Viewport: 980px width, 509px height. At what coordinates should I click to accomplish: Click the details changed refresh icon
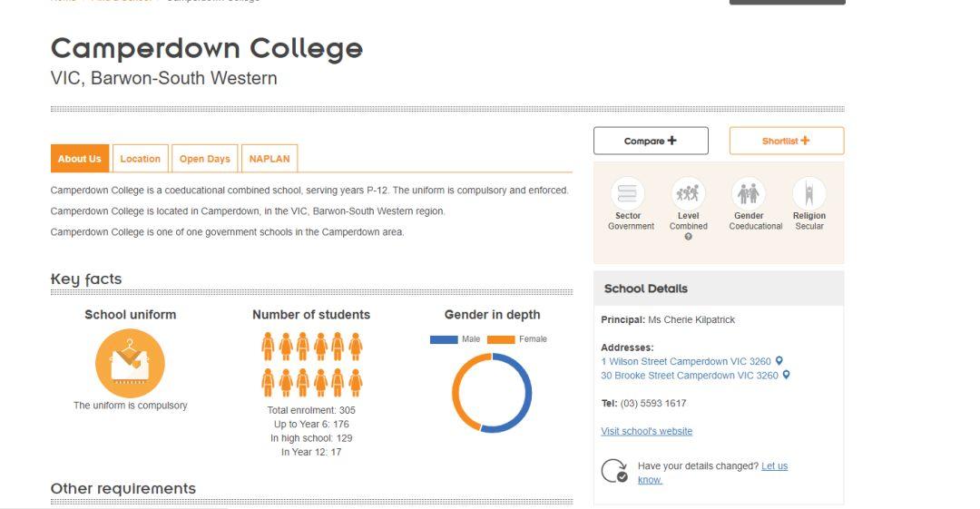coord(614,471)
